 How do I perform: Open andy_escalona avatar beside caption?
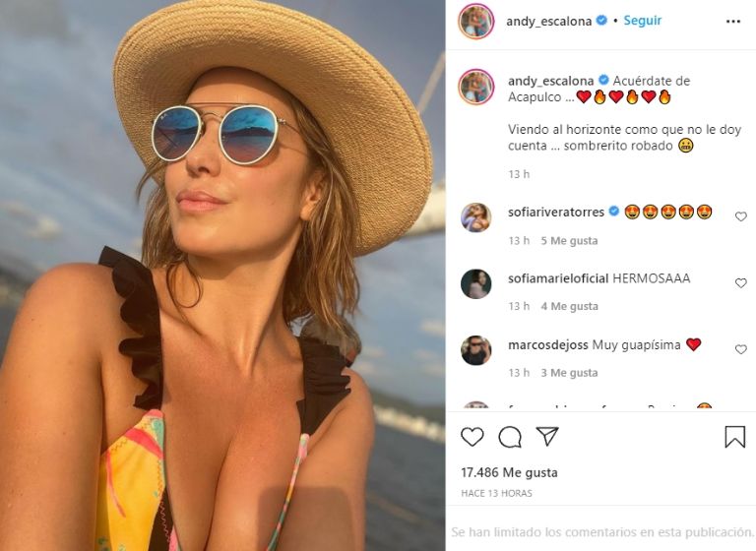pyautogui.click(x=475, y=87)
